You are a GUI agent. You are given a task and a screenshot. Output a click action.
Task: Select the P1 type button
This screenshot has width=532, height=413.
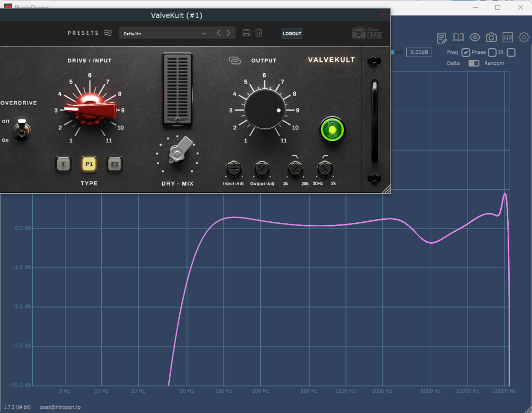click(x=89, y=164)
